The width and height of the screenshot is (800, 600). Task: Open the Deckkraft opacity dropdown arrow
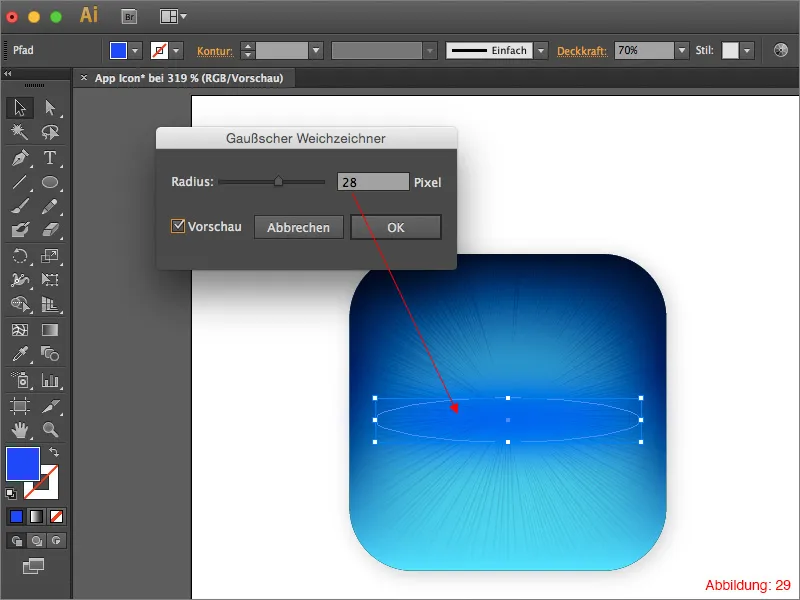click(x=682, y=51)
